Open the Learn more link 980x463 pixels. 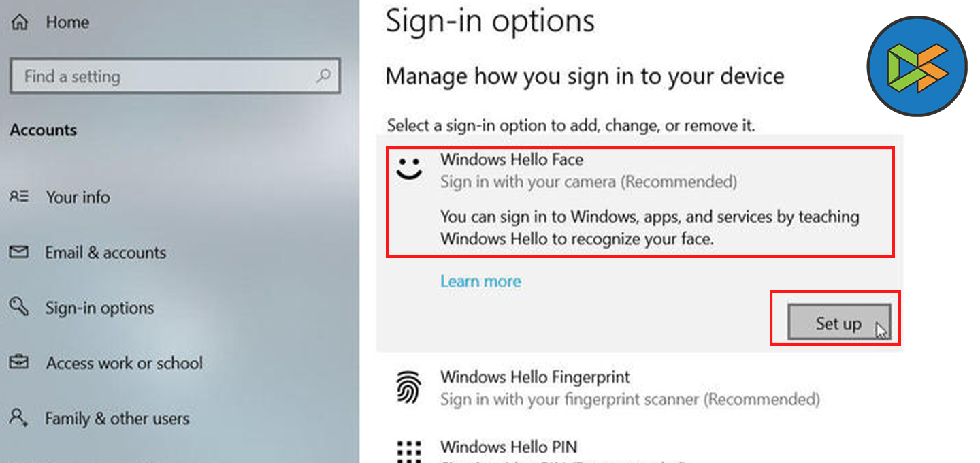(x=480, y=281)
